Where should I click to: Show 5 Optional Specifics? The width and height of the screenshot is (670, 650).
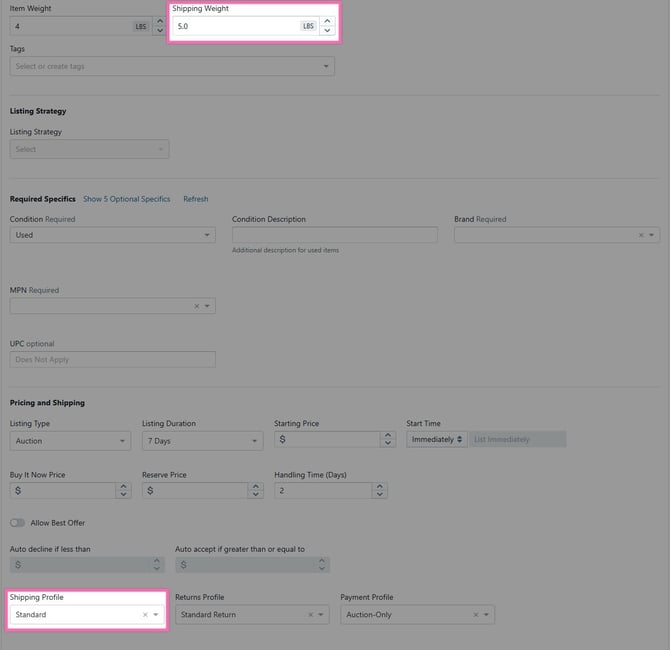[126, 199]
